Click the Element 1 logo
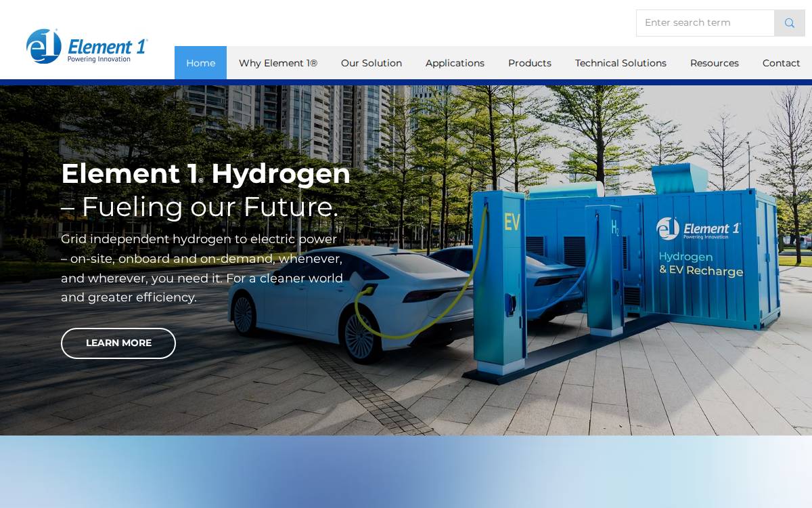This screenshot has width=812, height=508. point(87,47)
